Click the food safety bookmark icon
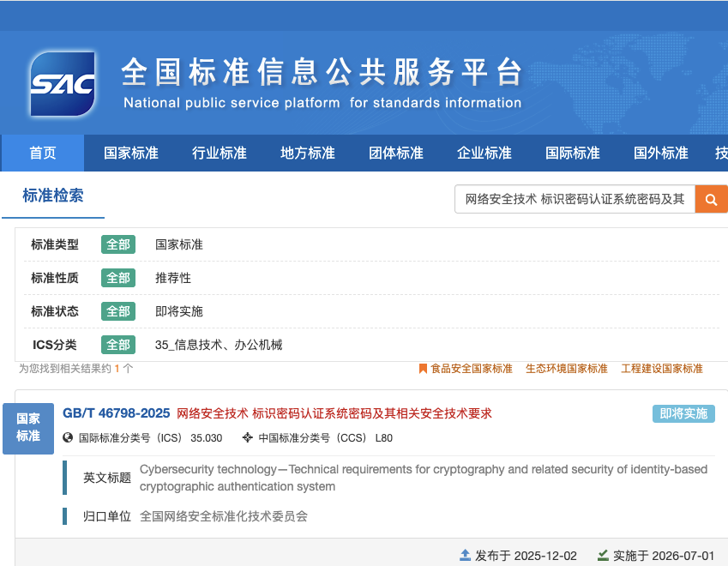This screenshot has width=728, height=566. 423,369
